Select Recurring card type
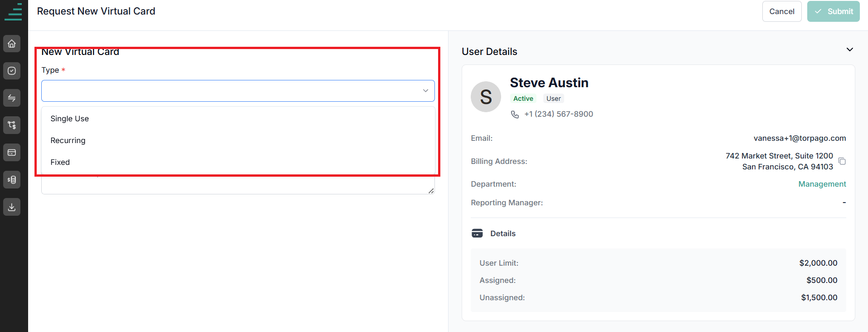868x332 pixels. tap(238, 140)
